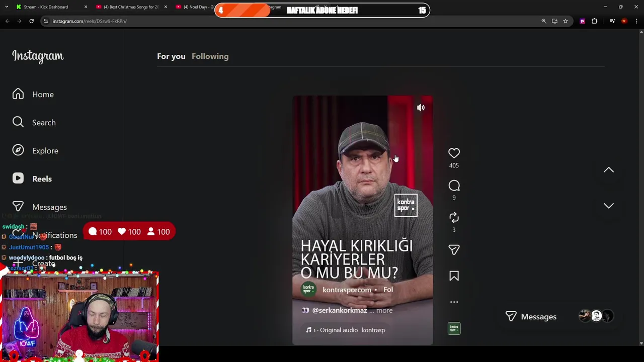Switch to Stream - Kick Dashboard tab
The height and width of the screenshot is (362, 644).
click(x=50, y=7)
